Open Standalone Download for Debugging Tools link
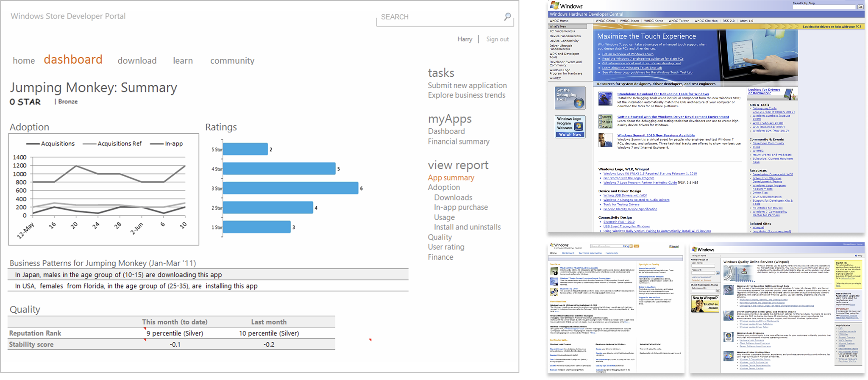Viewport: 868px width, 380px height. tap(663, 94)
